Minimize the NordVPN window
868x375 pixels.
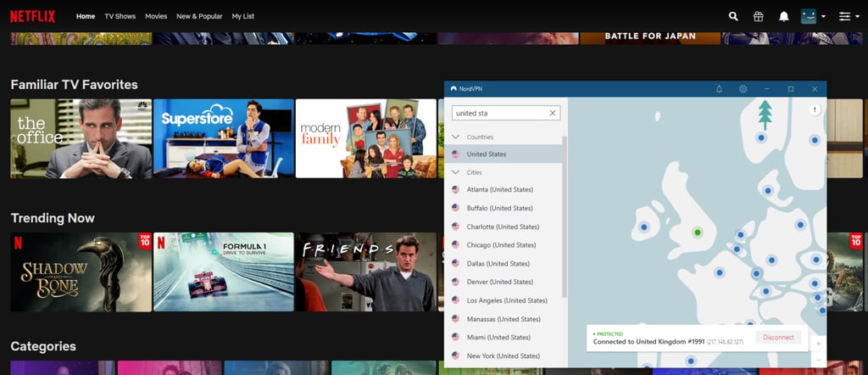click(x=766, y=88)
